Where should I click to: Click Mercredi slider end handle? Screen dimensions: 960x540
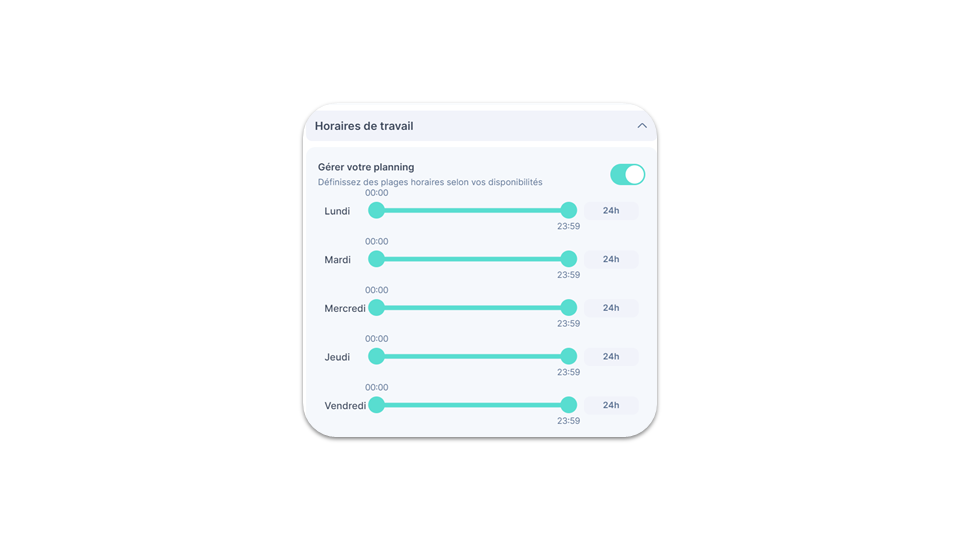[569, 307]
